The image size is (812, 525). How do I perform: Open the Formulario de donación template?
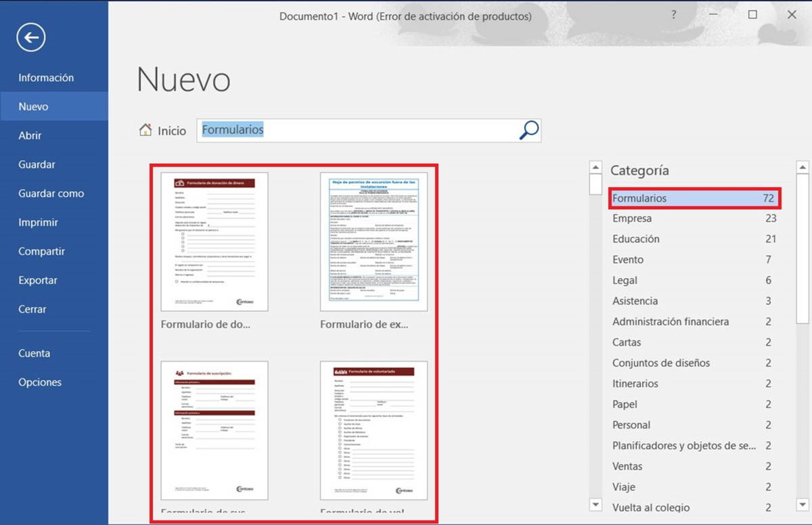click(x=214, y=241)
